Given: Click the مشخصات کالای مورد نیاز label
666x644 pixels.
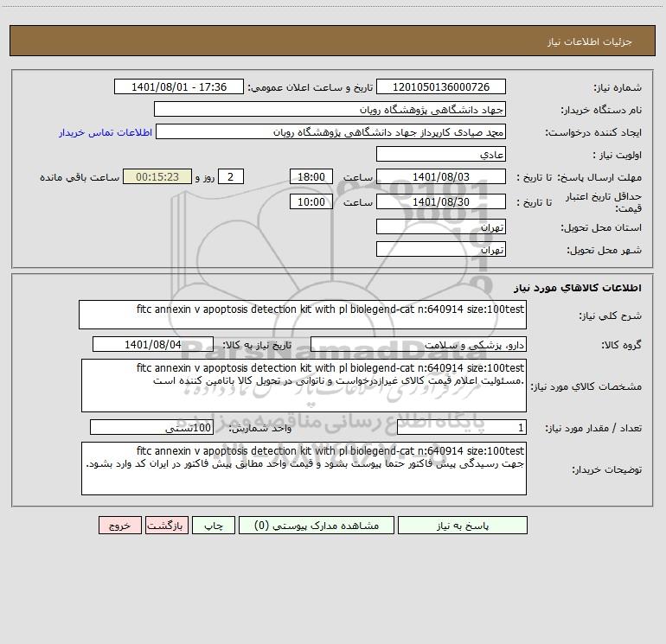Looking at the screenshot, I should [x=586, y=386].
